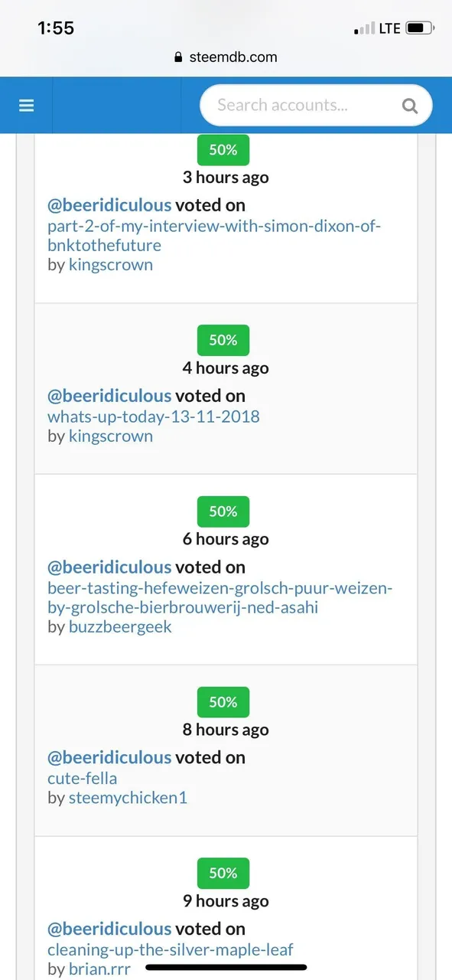Open the hamburger menu icon
The width and height of the screenshot is (452, 980).
(x=27, y=106)
